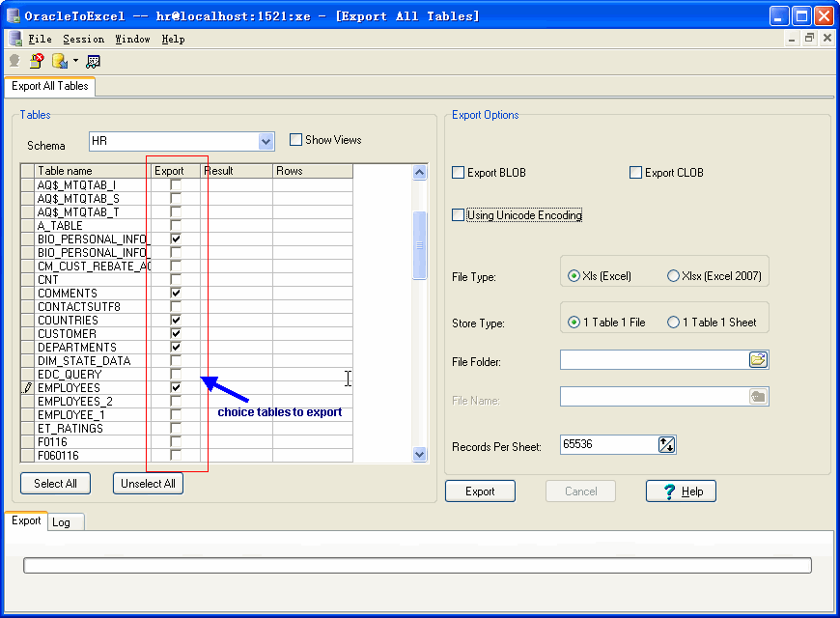Click the Rows column header
The width and height of the screenshot is (840, 618).
click(313, 171)
